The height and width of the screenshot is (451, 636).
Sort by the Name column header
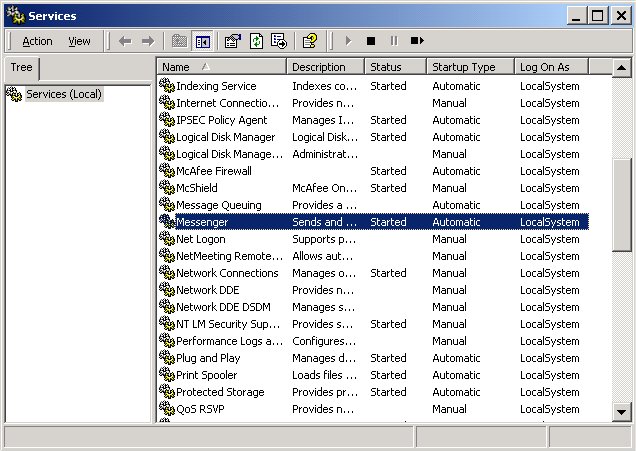[222, 67]
